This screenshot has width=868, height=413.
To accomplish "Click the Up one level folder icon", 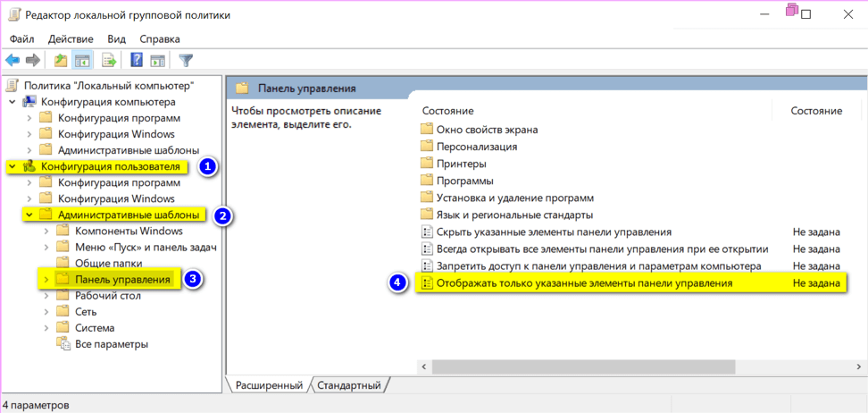I will coord(61,61).
